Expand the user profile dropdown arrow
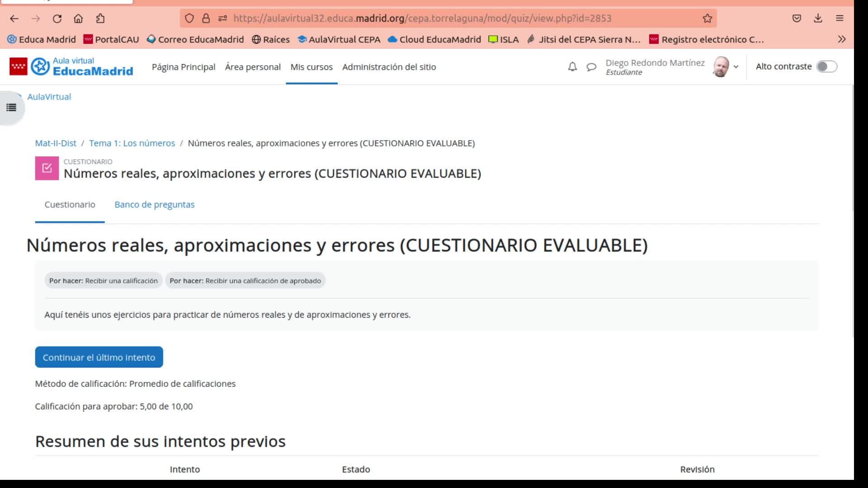This screenshot has height=488, width=868. coord(736,67)
